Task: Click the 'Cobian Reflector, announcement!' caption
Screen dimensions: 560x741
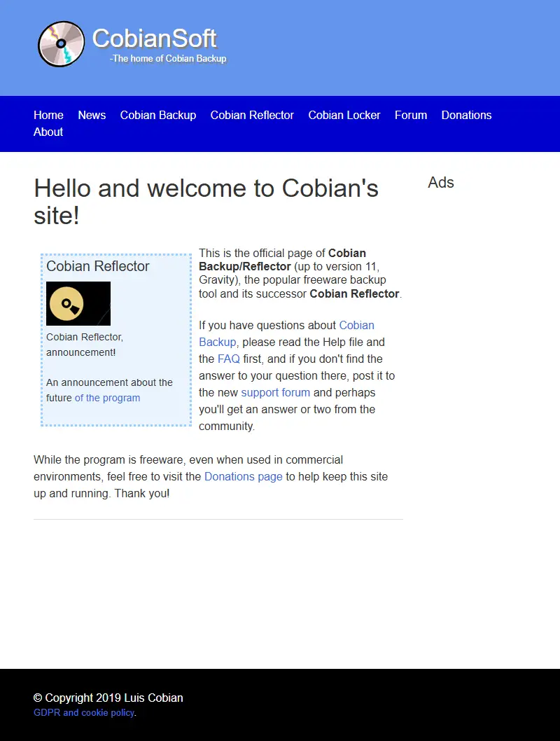Action: click(85, 345)
